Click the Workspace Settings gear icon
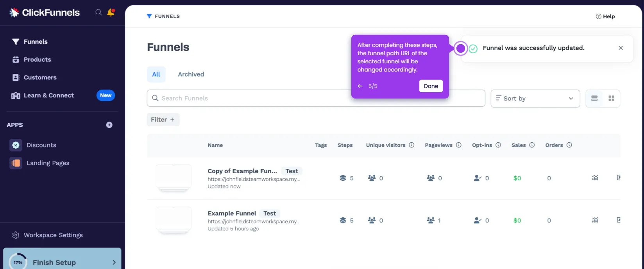 point(16,235)
